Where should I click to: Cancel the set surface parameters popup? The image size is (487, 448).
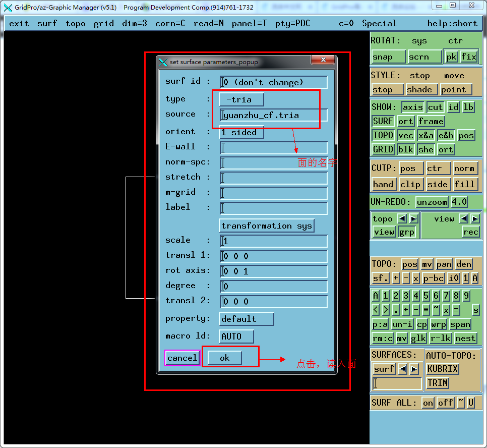tap(182, 358)
